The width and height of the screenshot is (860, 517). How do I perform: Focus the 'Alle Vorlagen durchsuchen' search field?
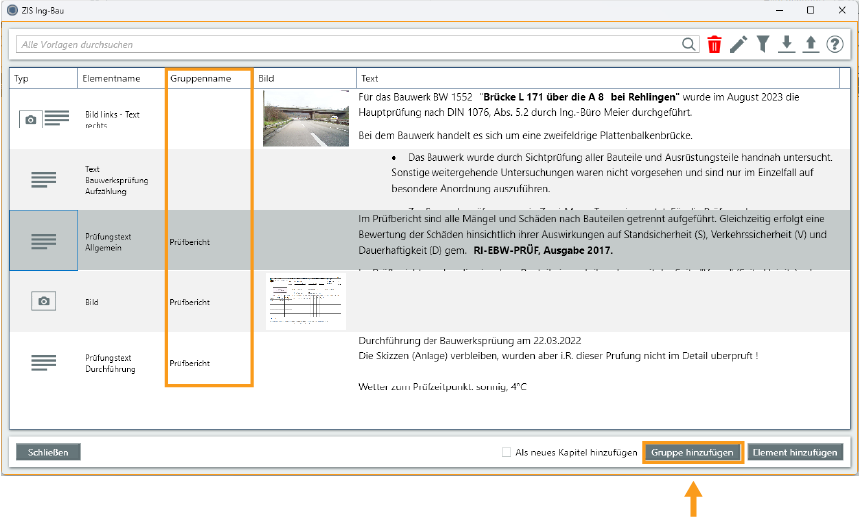coord(345,44)
